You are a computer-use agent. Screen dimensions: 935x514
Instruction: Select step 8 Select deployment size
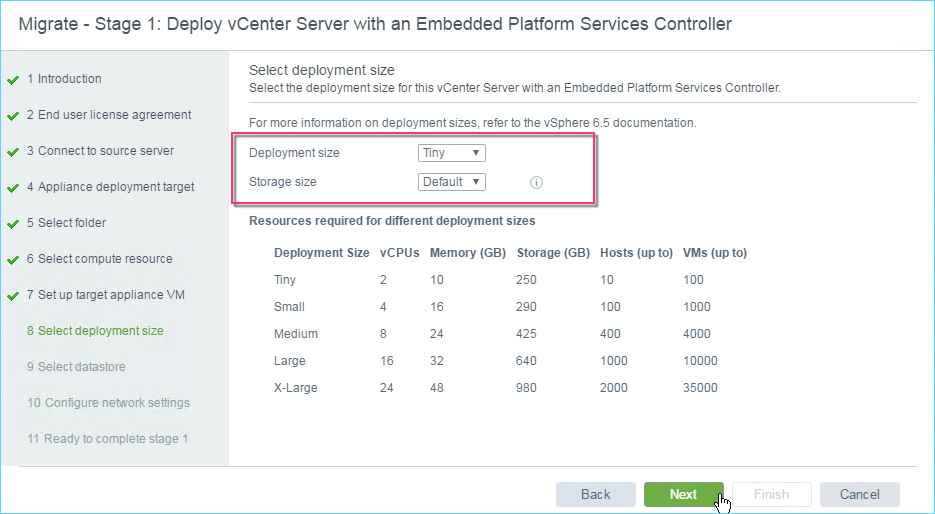(95, 331)
